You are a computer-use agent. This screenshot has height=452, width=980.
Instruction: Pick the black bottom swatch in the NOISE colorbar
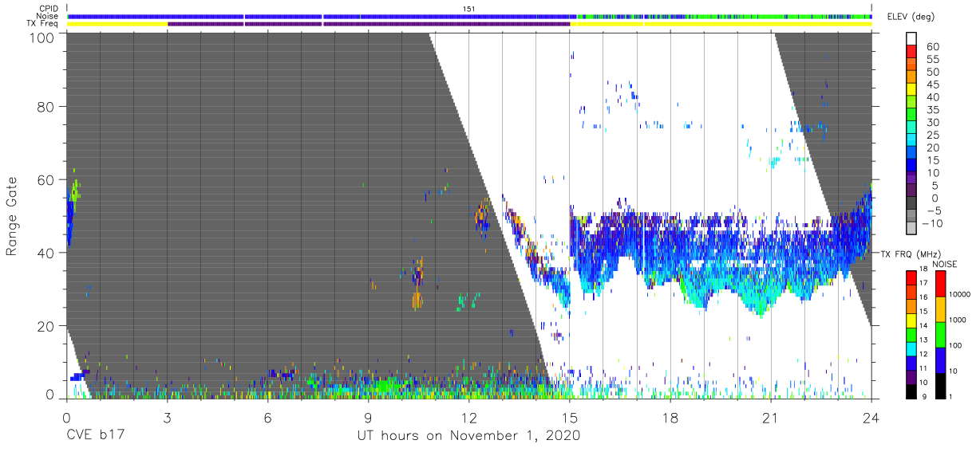click(x=939, y=384)
